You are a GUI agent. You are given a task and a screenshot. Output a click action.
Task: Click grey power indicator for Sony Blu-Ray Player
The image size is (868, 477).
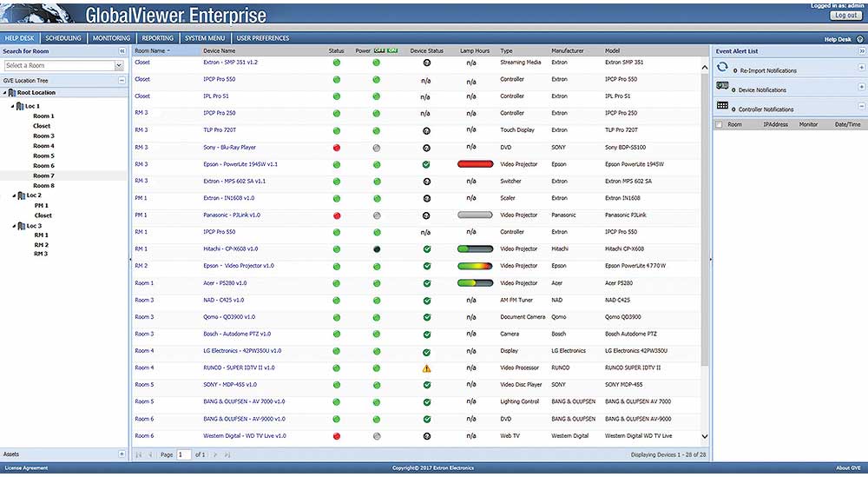[377, 148]
